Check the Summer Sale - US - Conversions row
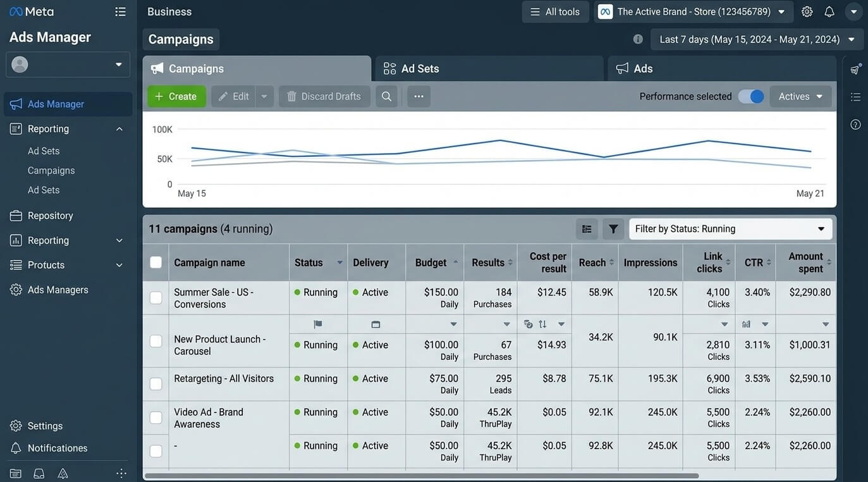Screen dimensions: 868x482 click(x=156, y=298)
